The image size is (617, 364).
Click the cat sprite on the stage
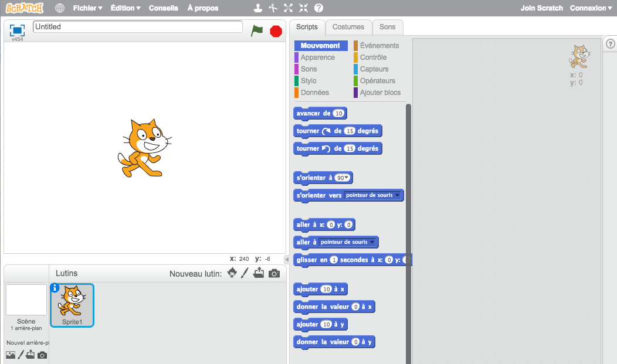[x=145, y=148]
